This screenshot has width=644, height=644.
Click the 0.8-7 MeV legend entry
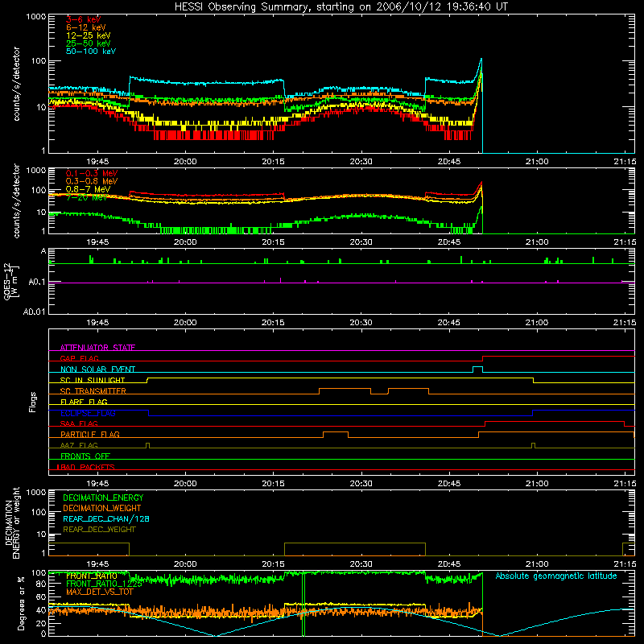[89, 189]
